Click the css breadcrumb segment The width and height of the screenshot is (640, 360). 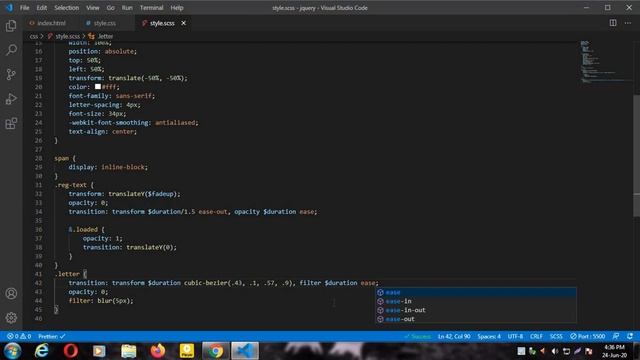[33, 36]
